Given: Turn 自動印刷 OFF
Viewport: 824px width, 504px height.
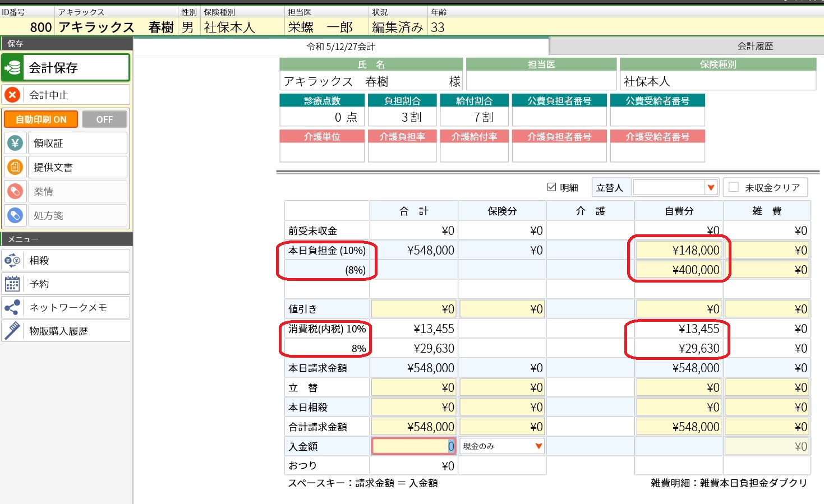Looking at the screenshot, I should click(x=104, y=119).
